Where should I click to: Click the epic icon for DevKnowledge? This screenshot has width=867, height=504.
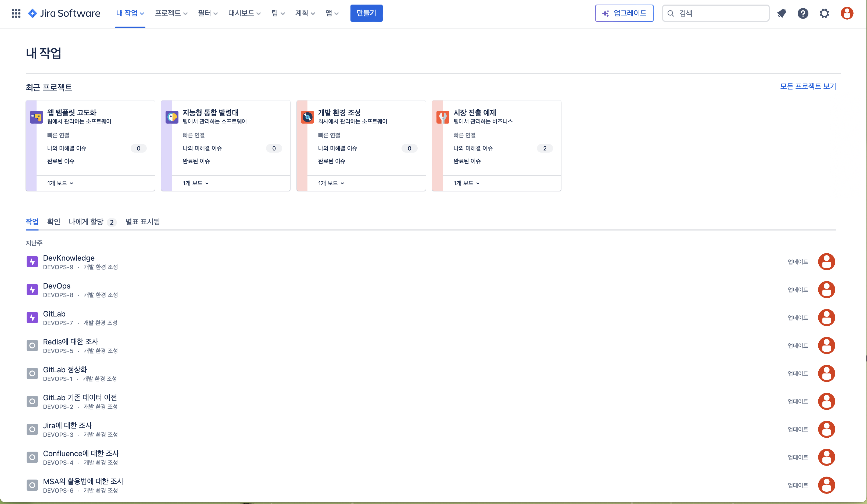pos(32,262)
